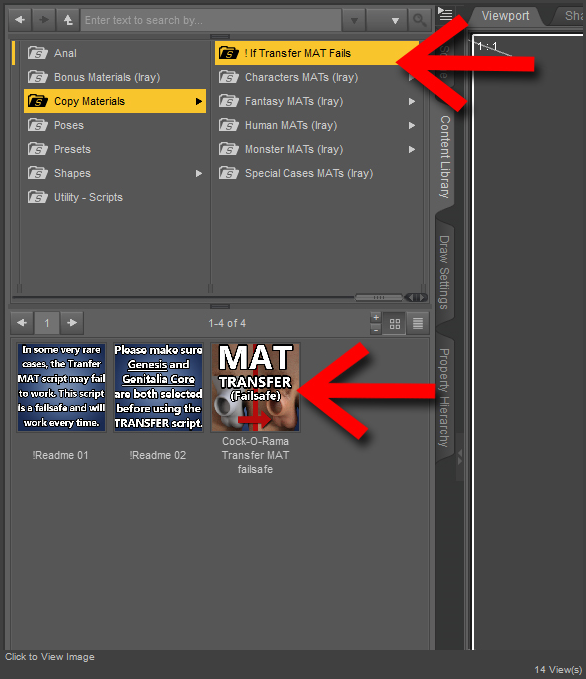Expand Human MATs (Iray) arrow
The image size is (586, 679).
(x=411, y=125)
